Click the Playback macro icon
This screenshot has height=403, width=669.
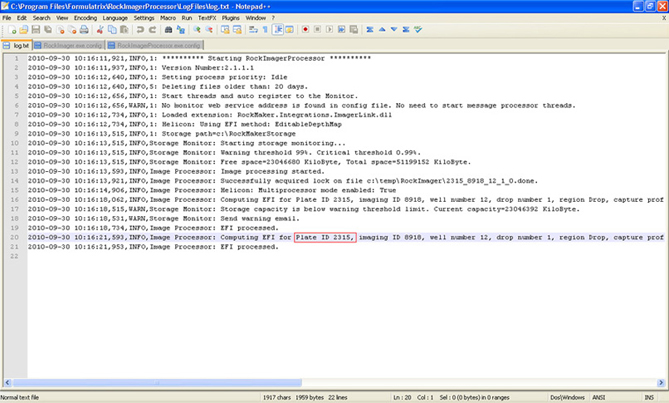329,29
